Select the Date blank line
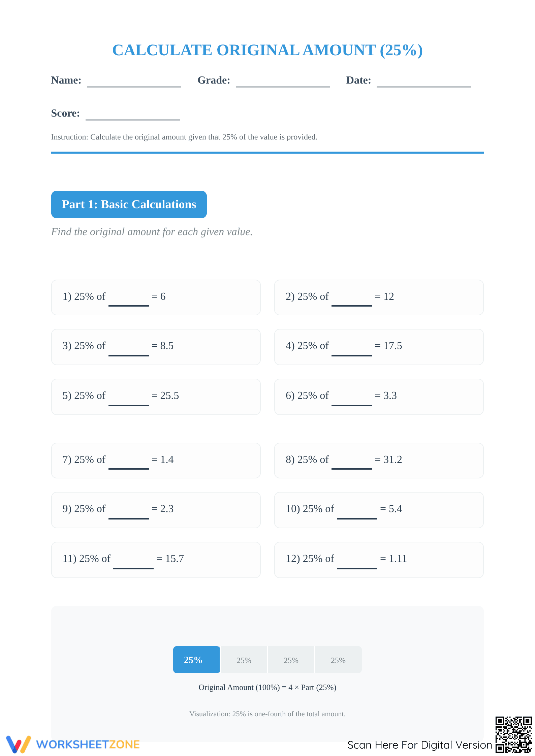The image size is (535, 756). [424, 82]
